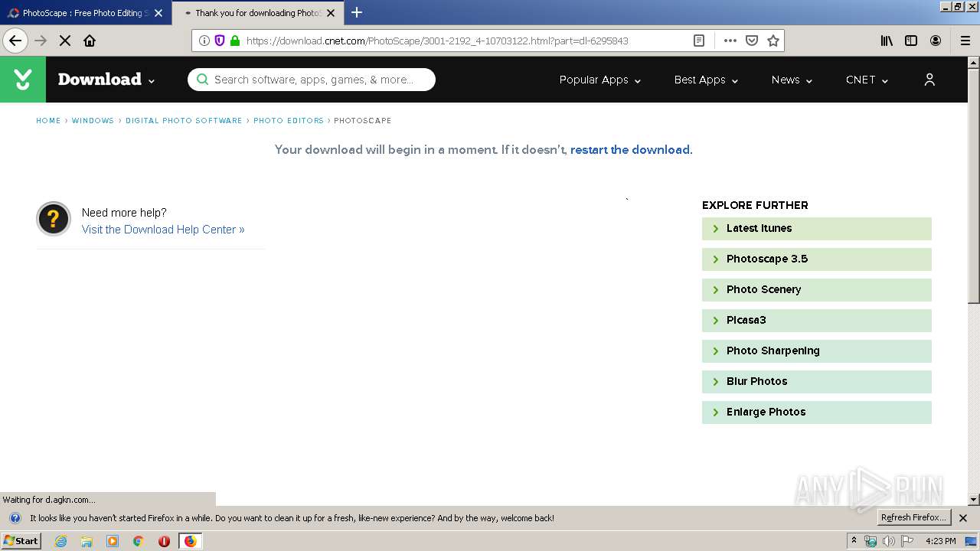
Task: Open the user profile icon on CNET header
Action: point(929,80)
